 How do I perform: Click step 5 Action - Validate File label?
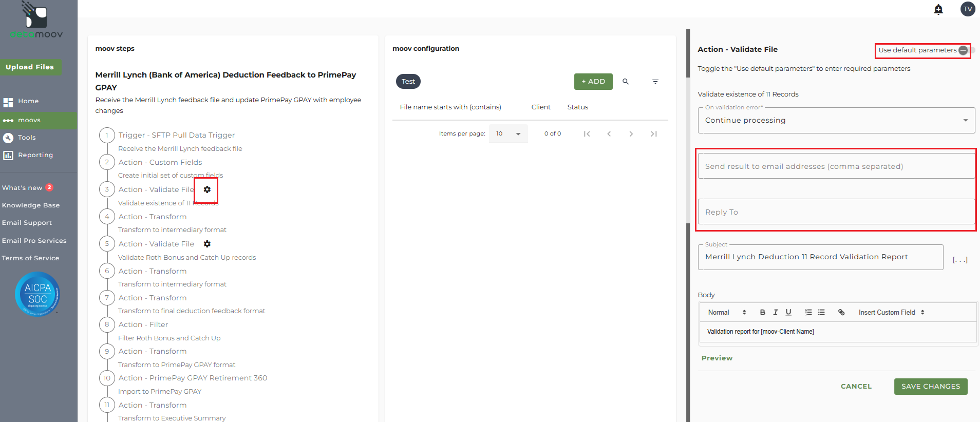click(156, 244)
